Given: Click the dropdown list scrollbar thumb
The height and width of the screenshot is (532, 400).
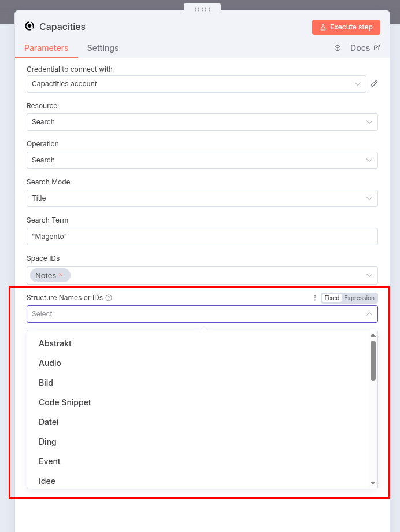Looking at the screenshot, I should [x=373, y=360].
